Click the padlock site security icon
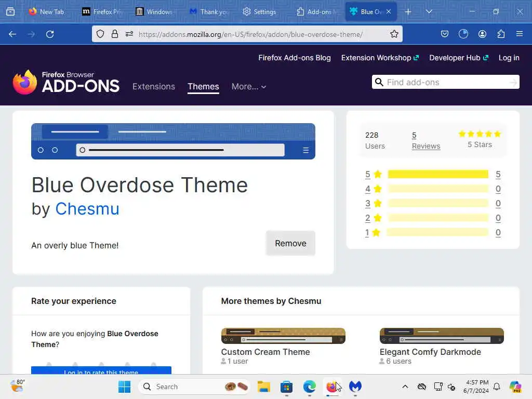The height and width of the screenshot is (399, 532). tap(115, 34)
